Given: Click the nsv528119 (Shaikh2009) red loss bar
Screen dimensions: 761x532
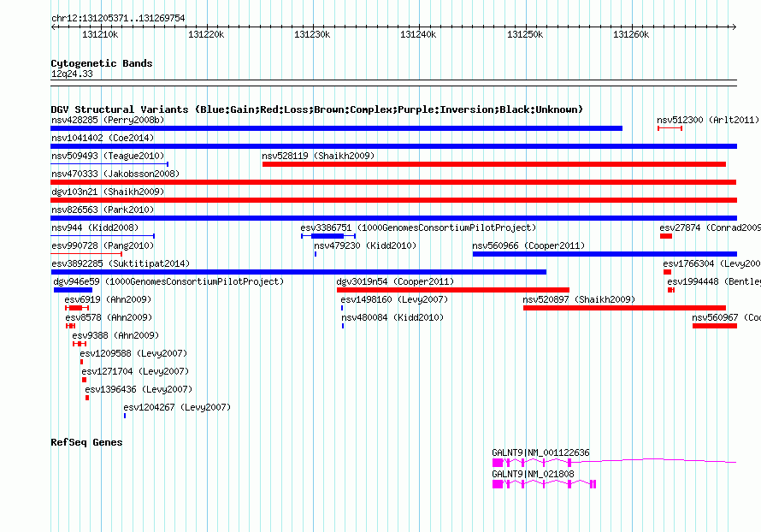Looking at the screenshot, I should point(494,164).
